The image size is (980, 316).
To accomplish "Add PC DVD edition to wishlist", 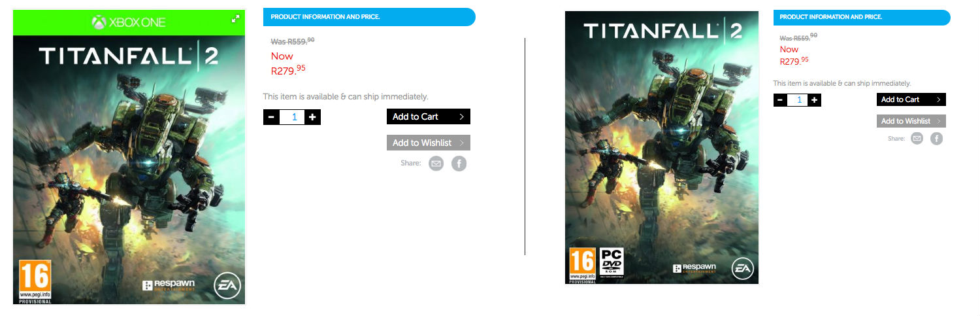I will (x=911, y=121).
